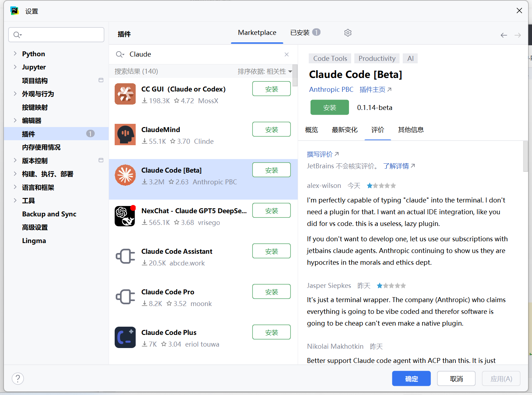Image resolution: width=532 pixels, height=395 pixels.
Task: Click the green 安装 button in details
Action: click(x=330, y=107)
